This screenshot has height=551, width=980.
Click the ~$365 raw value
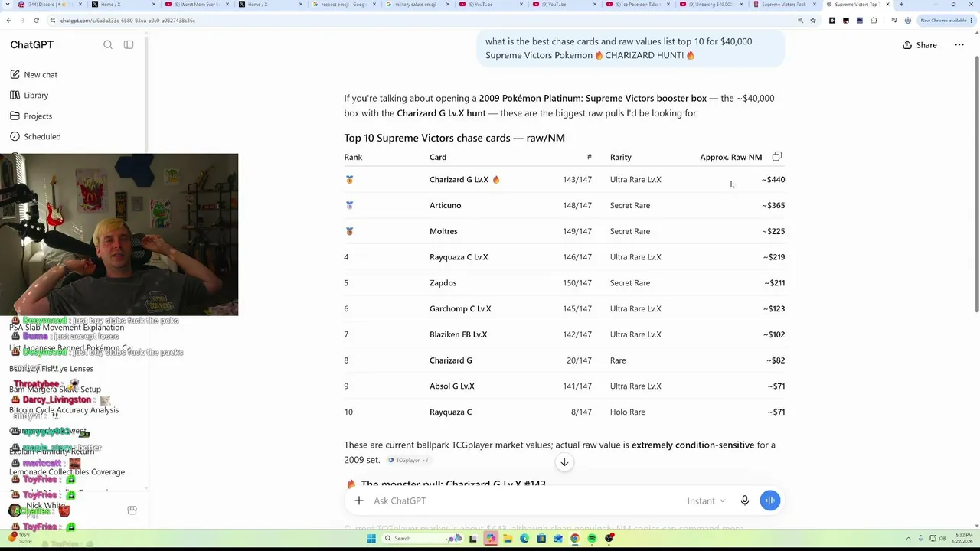773,206
